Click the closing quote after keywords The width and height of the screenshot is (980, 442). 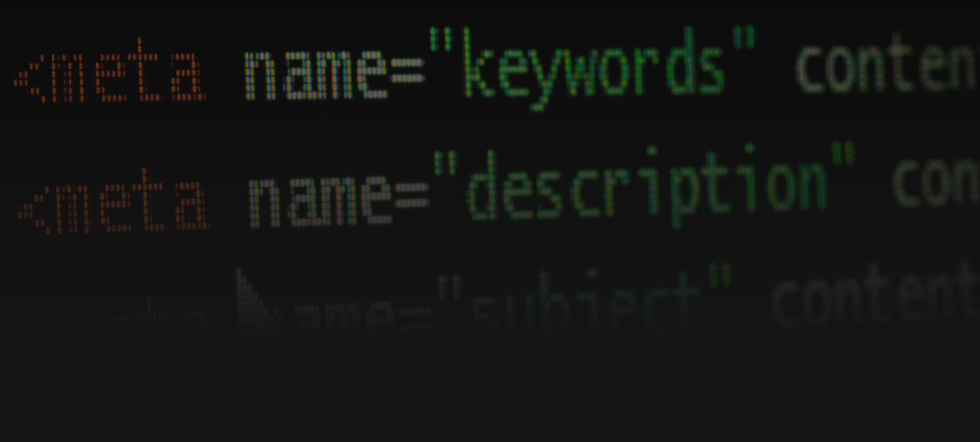[x=743, y=37]
